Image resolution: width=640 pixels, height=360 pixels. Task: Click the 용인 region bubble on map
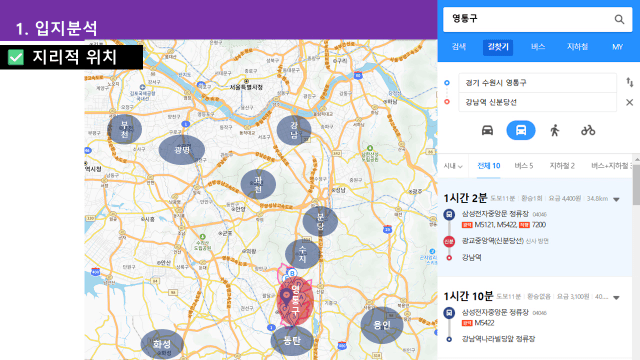382,325
